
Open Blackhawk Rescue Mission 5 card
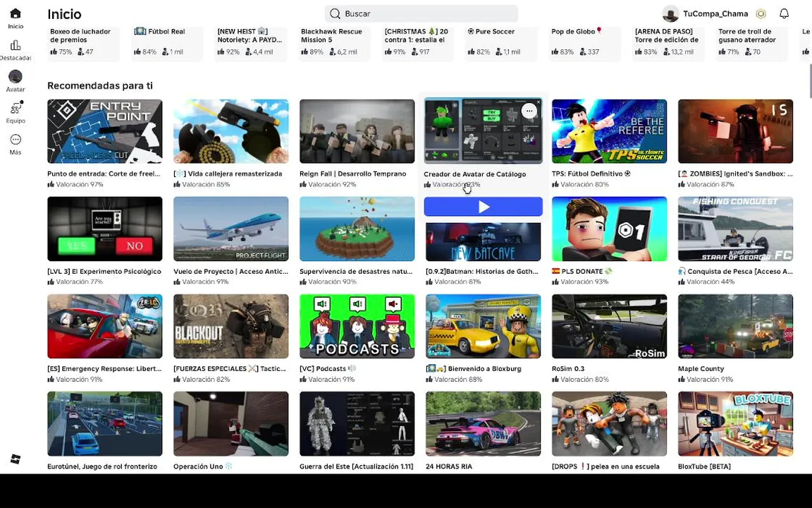coord(334,42)
